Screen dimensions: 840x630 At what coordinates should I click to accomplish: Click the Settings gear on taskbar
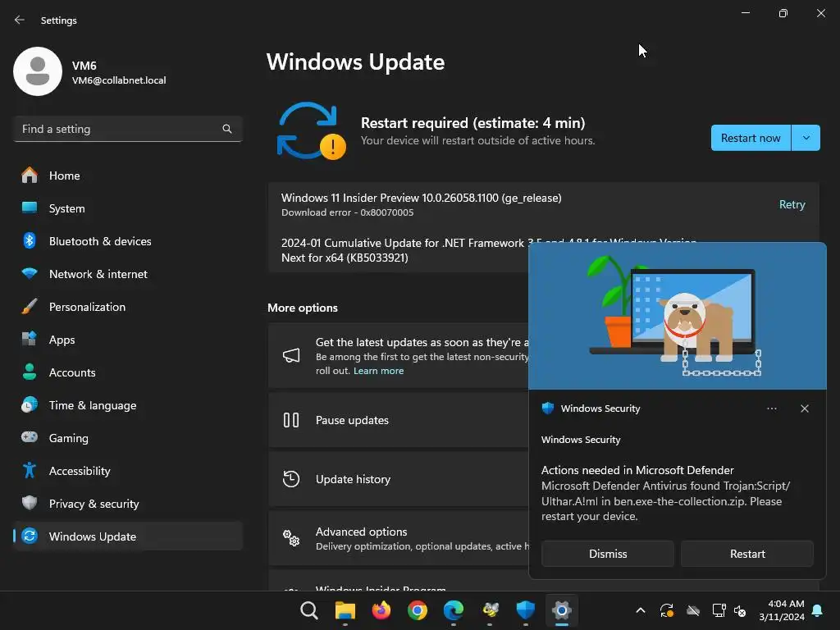(561, 610)
